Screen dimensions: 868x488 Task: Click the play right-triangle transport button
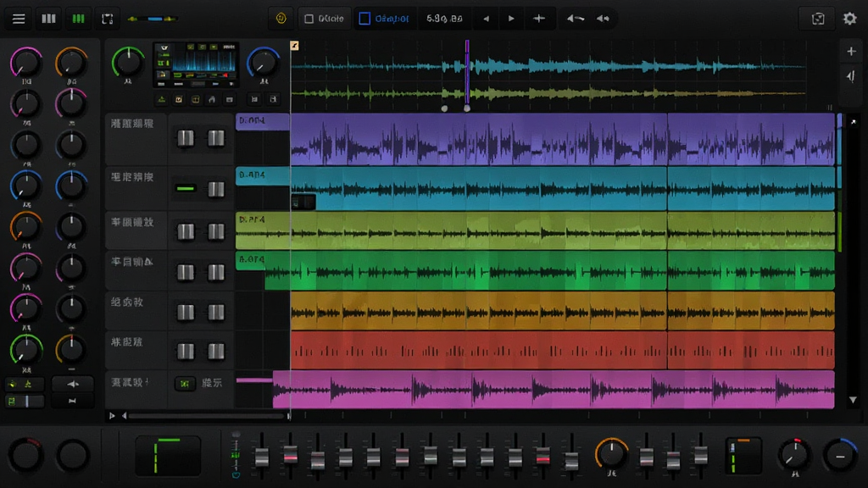pyautogui.click(x=511, y=19)
